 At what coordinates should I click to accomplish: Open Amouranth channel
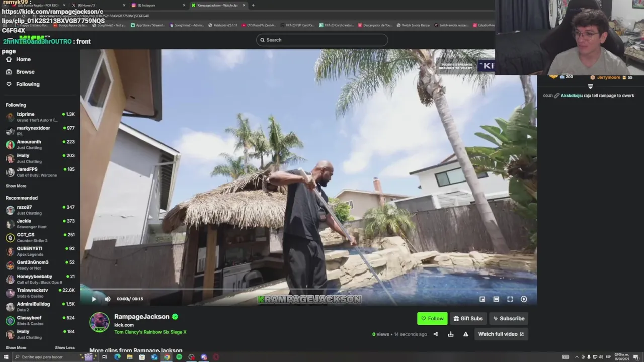pos(40,145)
